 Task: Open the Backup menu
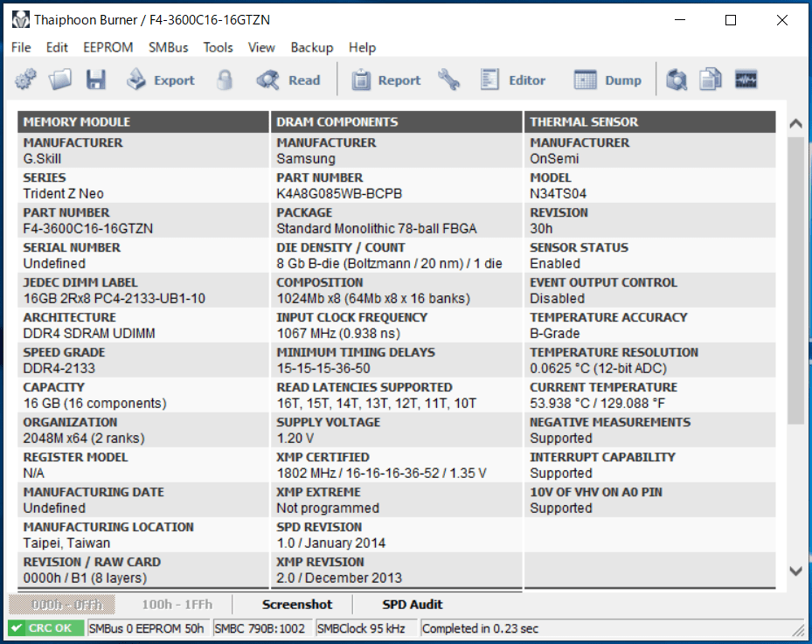coord(312,47)
